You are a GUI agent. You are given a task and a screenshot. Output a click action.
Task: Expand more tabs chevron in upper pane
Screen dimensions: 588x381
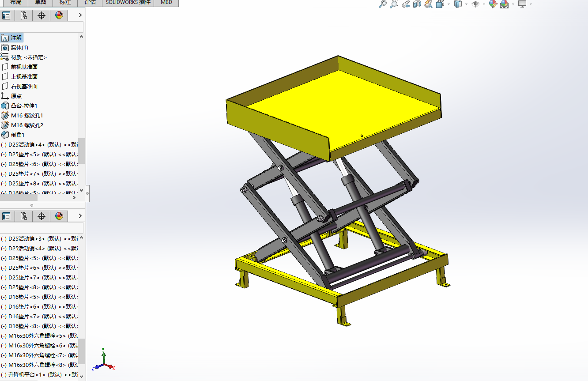pyautogui.click(x=80, y=15)
